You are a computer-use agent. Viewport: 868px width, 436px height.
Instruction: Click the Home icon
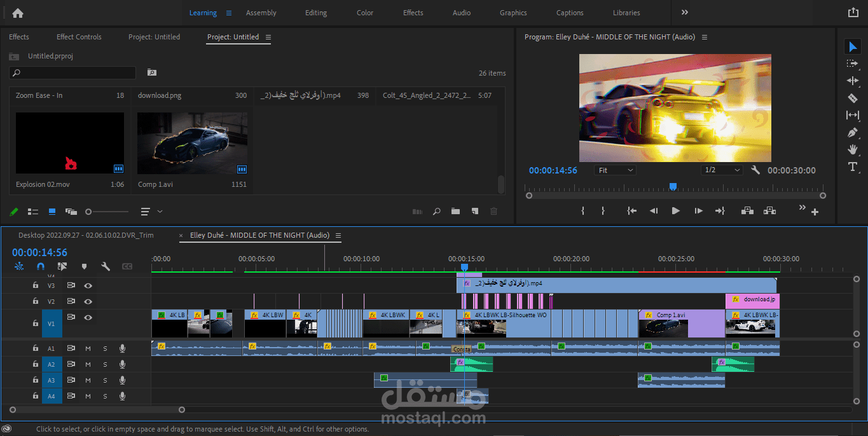(x=18, y=13)
